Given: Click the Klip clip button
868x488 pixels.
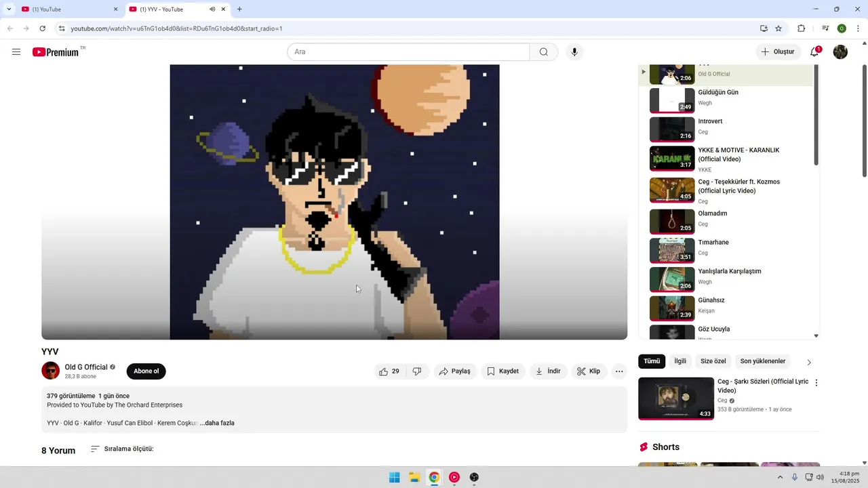Looking at the screenshot, I should (589, 371).
